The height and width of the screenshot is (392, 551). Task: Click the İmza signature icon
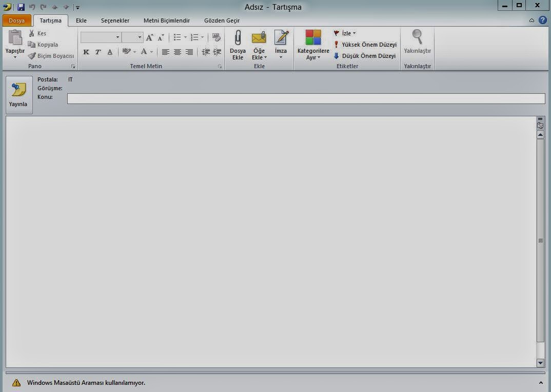click(281, 38)
